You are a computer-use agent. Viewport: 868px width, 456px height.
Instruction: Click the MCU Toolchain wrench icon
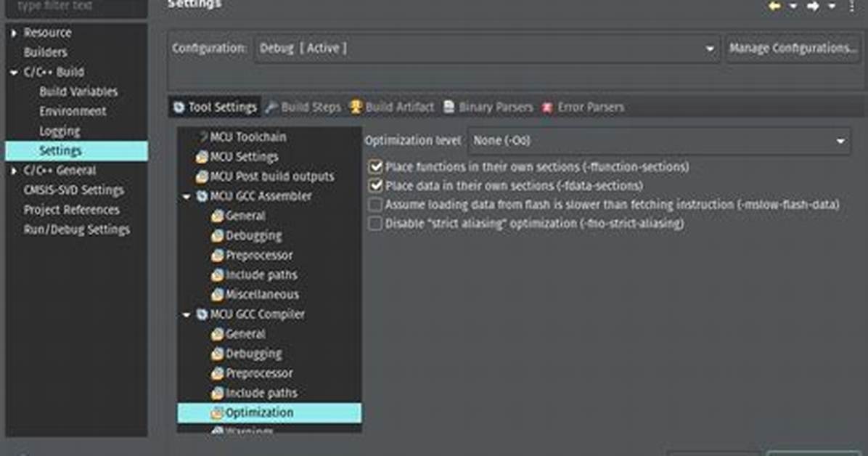click(202, 137)
